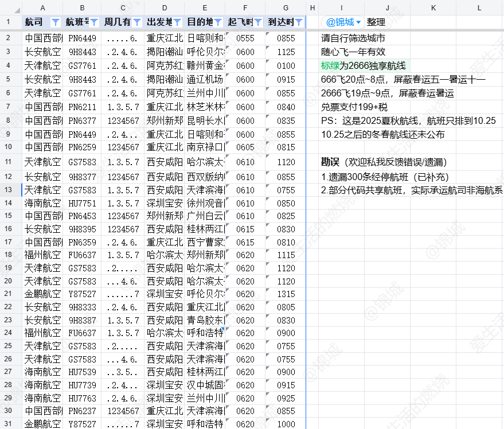Open the filter icon on the 航班号 header
Screen dimensions: 504x429
tap(94, 22)
